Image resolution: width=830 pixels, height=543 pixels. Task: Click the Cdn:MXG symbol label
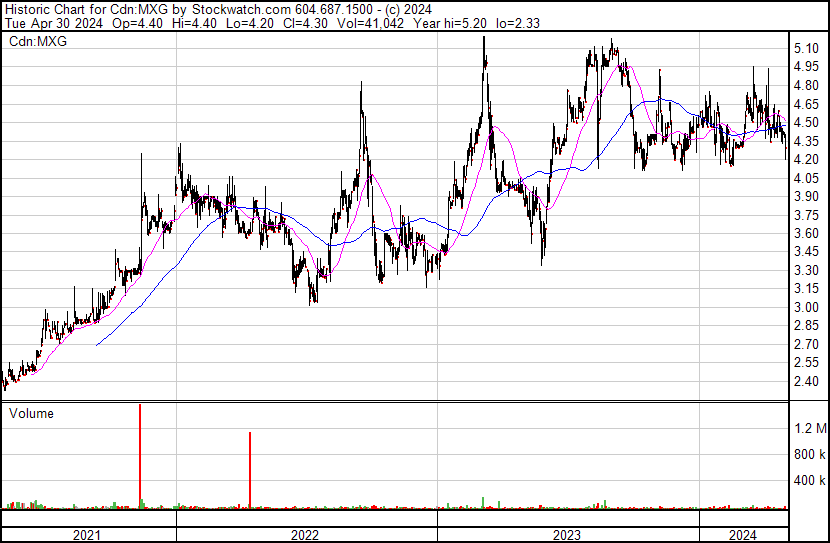tap(38, 41)
